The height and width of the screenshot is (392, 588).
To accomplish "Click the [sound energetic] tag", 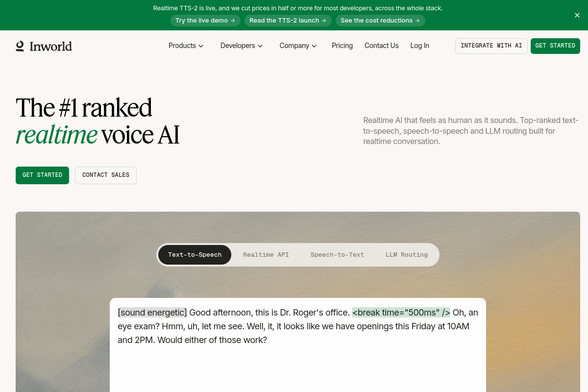I will (x=152, y=313).
